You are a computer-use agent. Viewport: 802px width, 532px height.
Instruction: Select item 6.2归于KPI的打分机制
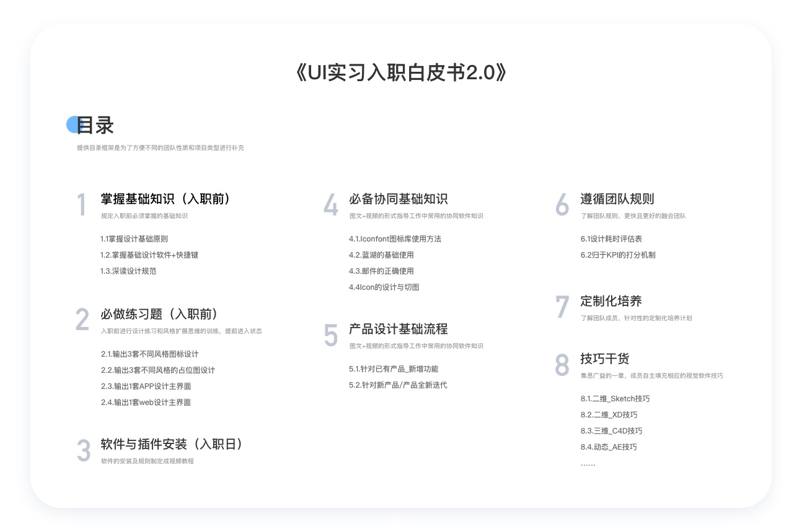pos(618,255)
